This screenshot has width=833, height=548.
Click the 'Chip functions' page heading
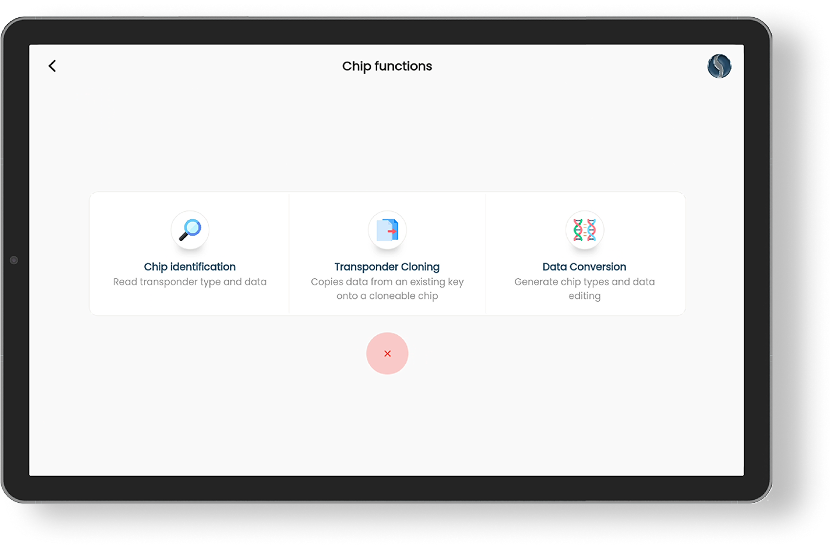tap(387, 66)
